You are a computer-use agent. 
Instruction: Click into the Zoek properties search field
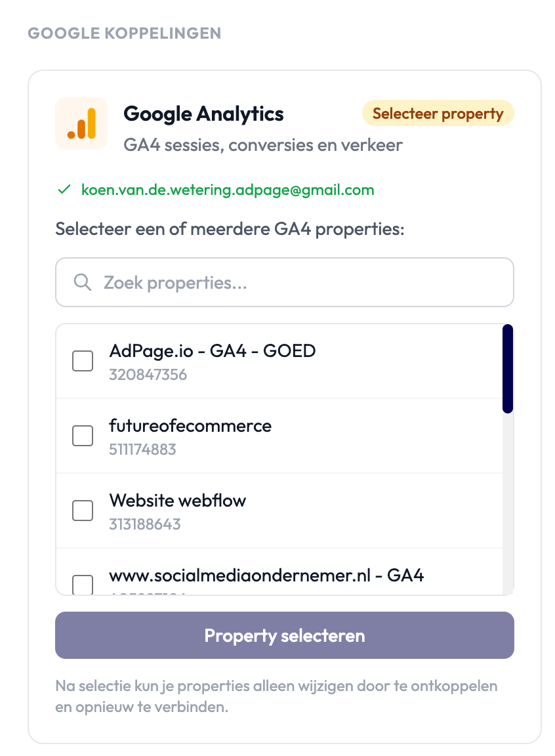[x=295, y=282]
